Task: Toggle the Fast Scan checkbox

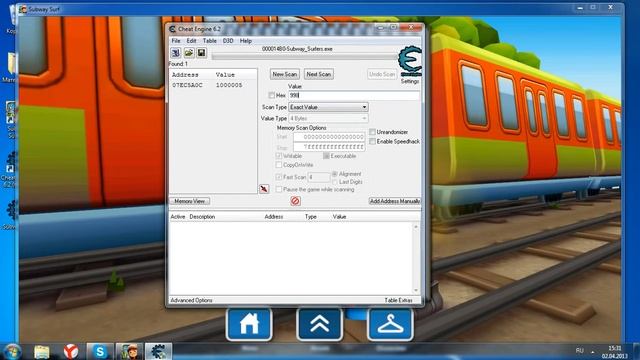Action: click(x=278, y=177)
